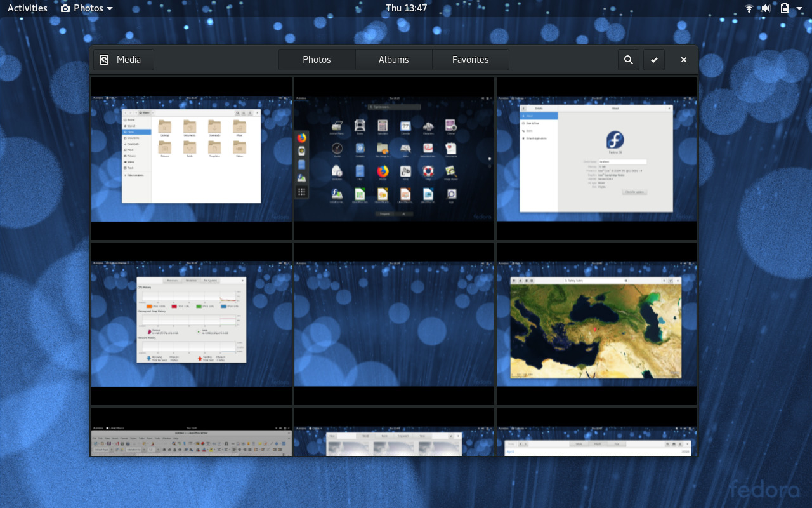
Task: Open the applications grid screenshot thumbnail
Action: pos(394,159)
